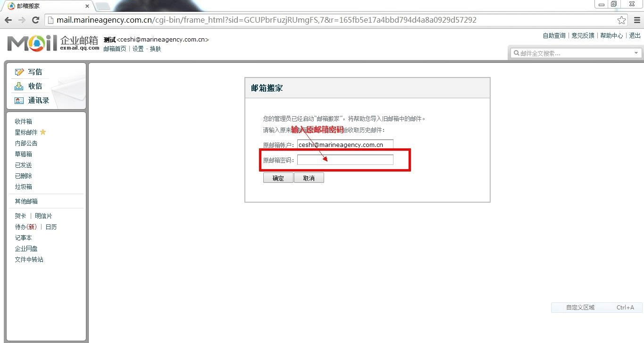This screenshot has height=343, width=644.
Task: Open the 草稿箱 drafts folder
Action: point(23,154)
